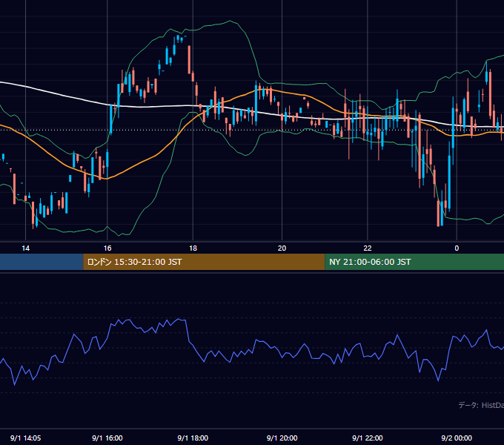Click the 14 hour axis label

tap(25, 248)
